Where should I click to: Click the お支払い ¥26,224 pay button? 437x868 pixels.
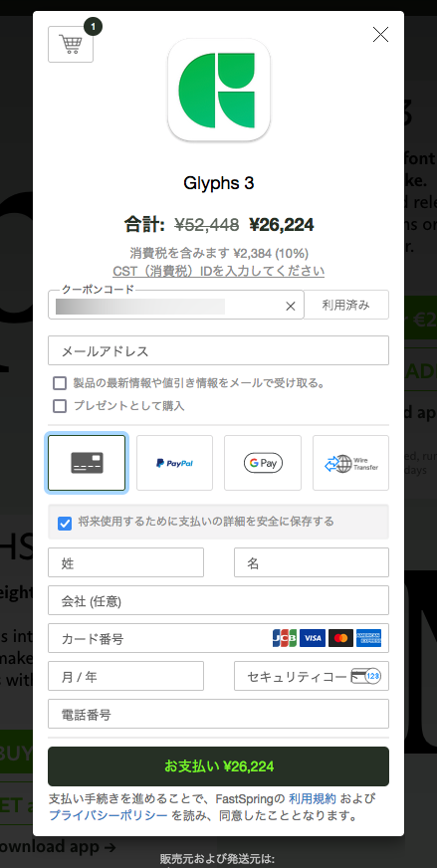(218, 766)
